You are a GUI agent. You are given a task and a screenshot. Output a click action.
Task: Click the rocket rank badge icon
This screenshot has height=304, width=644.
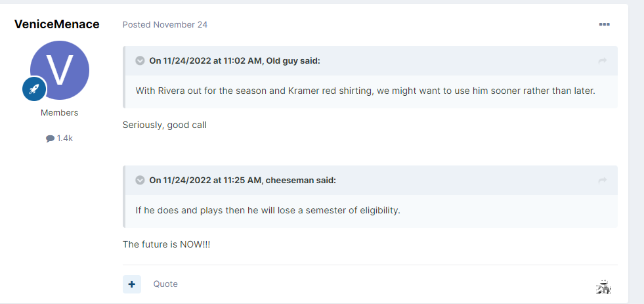(34, 89)
